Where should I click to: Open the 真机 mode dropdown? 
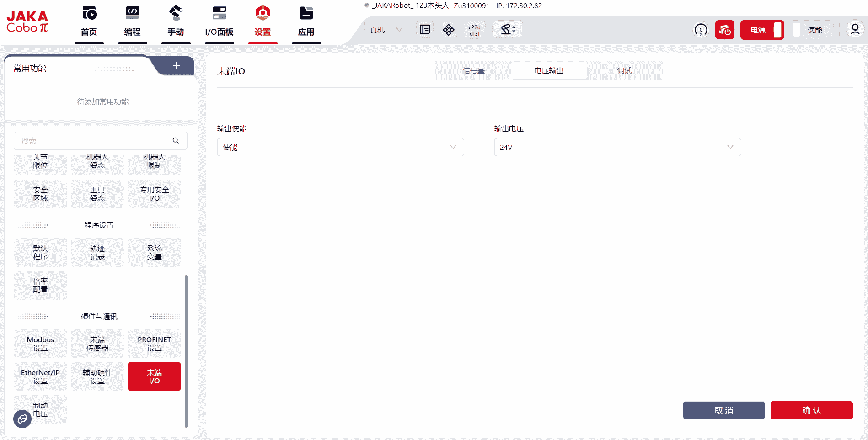pyautogui.click(x=386, y=30)
